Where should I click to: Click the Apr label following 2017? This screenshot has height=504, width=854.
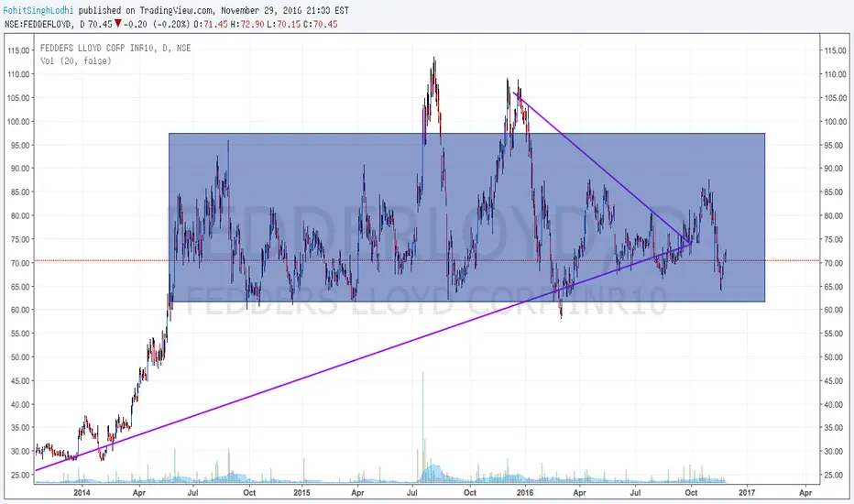click(805, 493)
